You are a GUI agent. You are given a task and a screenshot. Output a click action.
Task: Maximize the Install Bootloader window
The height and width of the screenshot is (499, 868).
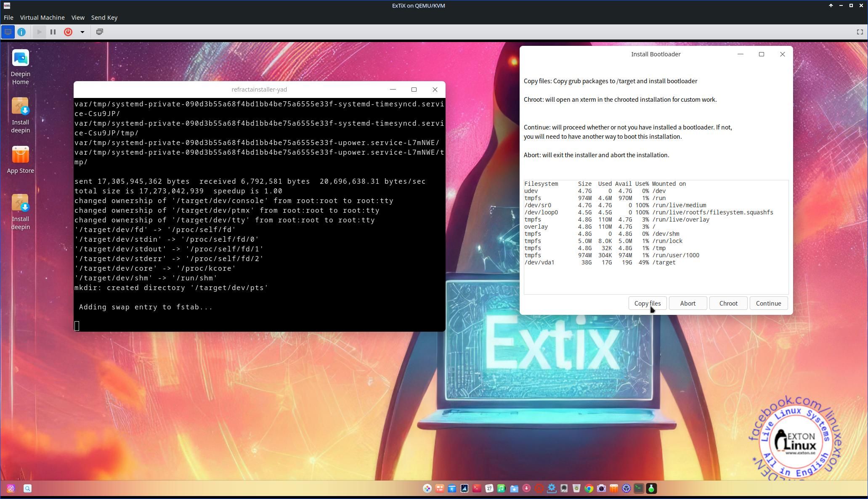(761, 54)
